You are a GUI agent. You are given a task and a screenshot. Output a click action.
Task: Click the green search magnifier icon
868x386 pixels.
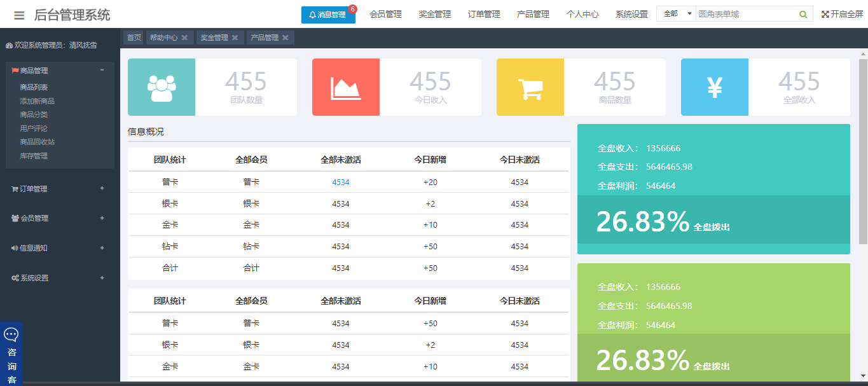tap(803, 14)
